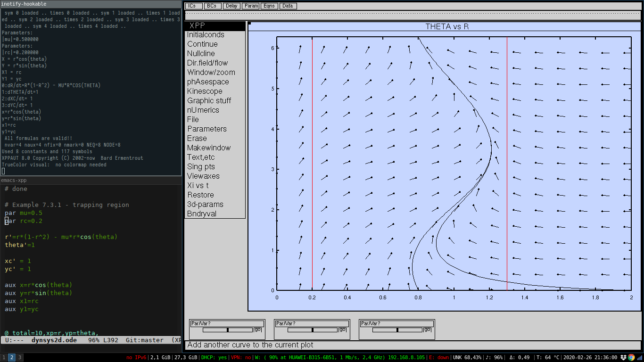644x362 pixels.
Task: Open Viewaxes menu entry
Action: tap(215, 176)
